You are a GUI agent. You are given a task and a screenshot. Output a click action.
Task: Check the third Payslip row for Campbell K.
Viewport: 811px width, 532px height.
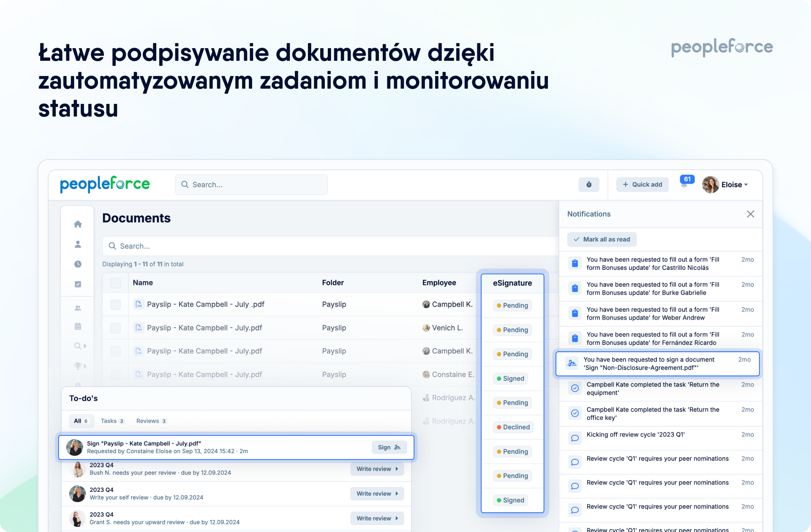tap(115, 351)
